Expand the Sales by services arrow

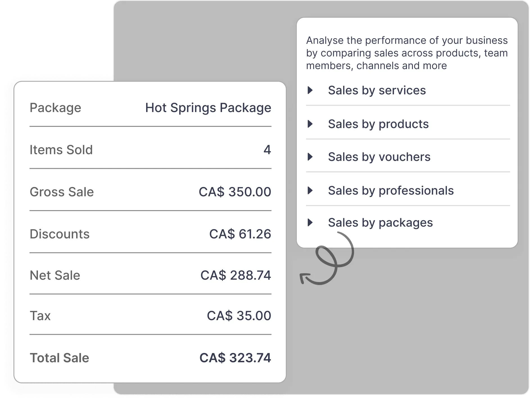tap(310, 90)
